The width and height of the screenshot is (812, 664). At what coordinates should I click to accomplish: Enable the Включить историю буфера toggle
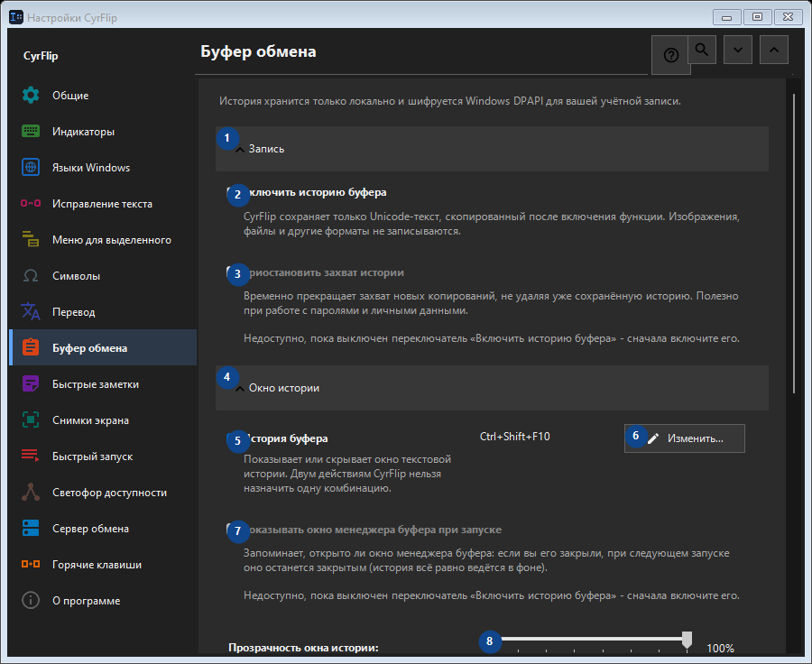coord(235,193)
